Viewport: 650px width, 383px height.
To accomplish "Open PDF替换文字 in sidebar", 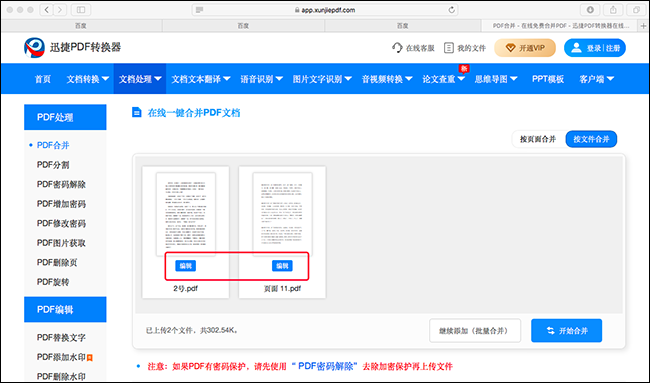I will 61,337.
